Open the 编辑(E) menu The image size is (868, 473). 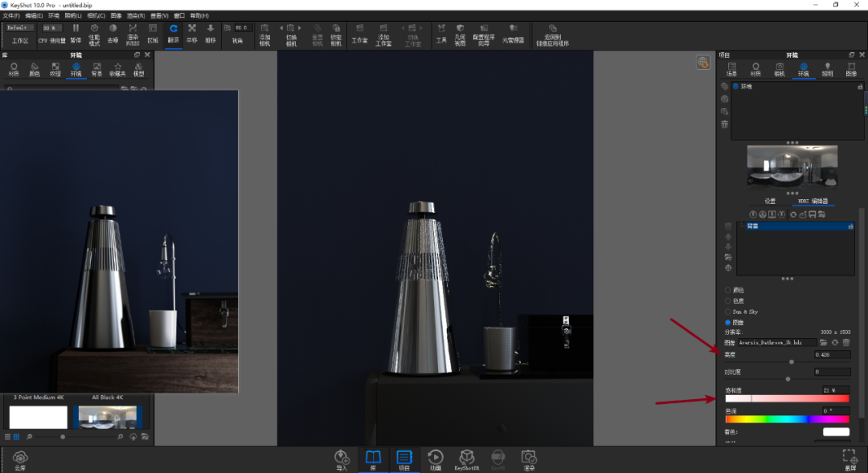click(x=34, y=16)
